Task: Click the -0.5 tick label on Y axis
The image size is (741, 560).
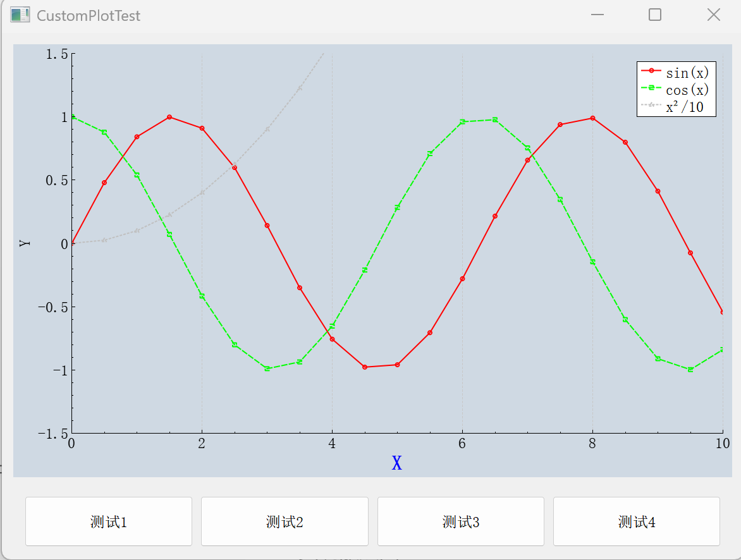Action: tap(53, 307)
